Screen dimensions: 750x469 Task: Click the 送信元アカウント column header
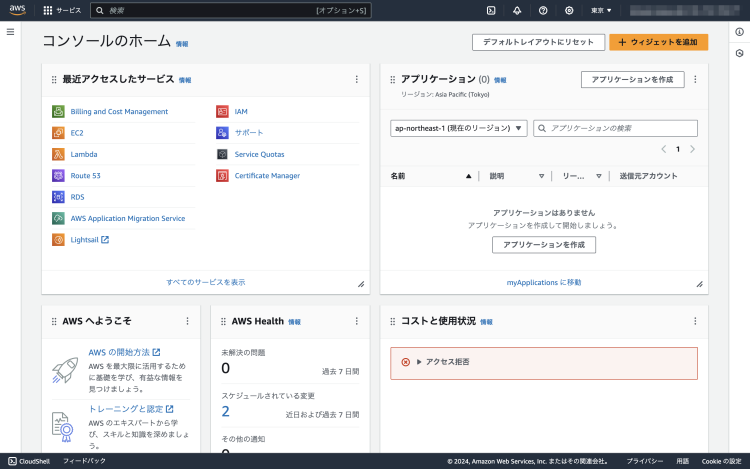(648, 176)
